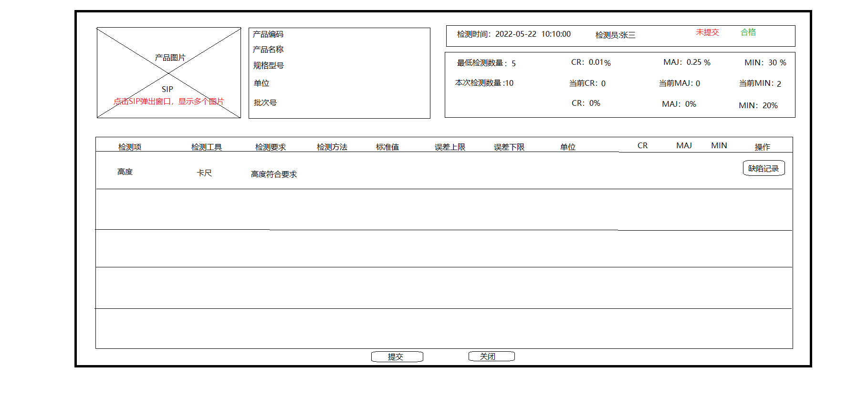Open the SIP popup link
The image size is (868, 397).
167,90
